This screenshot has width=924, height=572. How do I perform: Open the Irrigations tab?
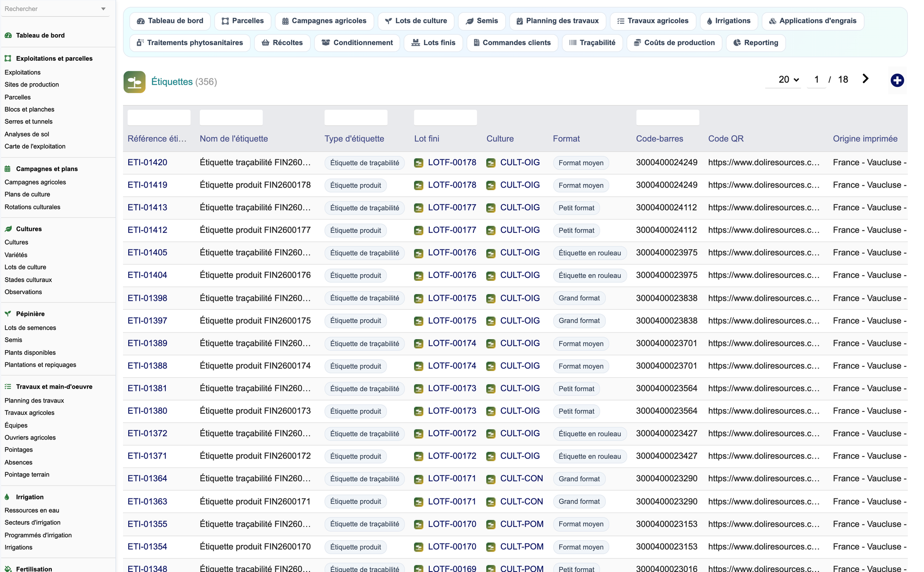click(729, 21)
